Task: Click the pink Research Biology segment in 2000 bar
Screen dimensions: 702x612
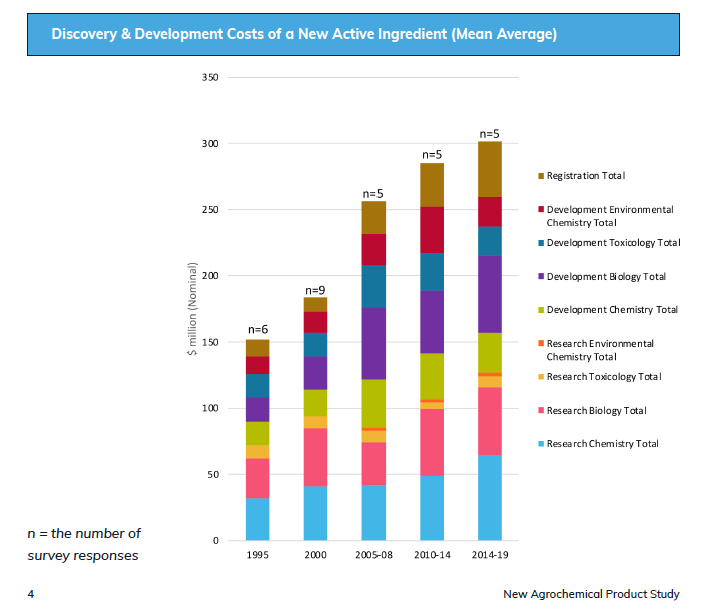Action: (315, 457)
